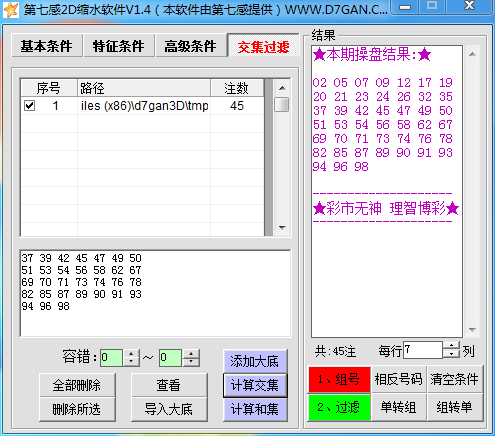The image size is (495, 436).
Task: Click the 每行 columns input field
Action: pyautogui.click(x=423, y=350)
